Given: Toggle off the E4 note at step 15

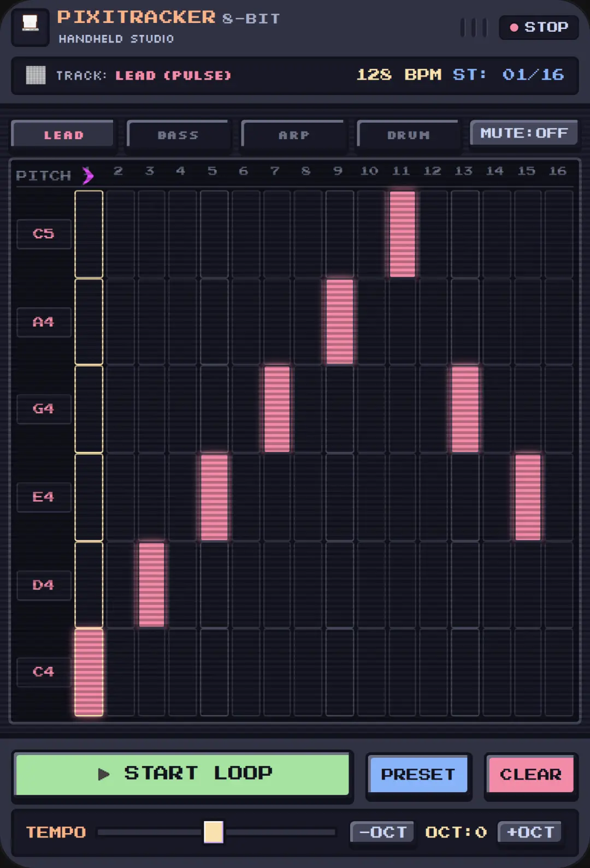Looking at the screenshot, I should click(528, 497).
